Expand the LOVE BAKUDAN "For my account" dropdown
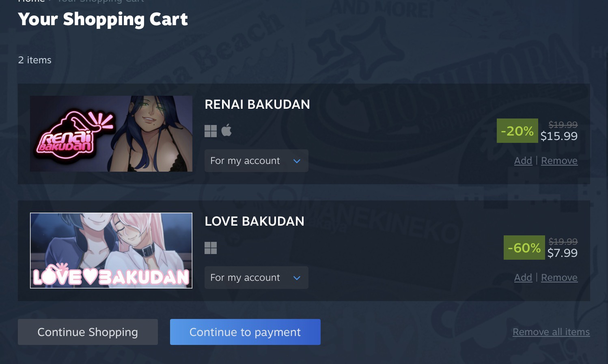608x364 pixels. (x=257, y=278)
